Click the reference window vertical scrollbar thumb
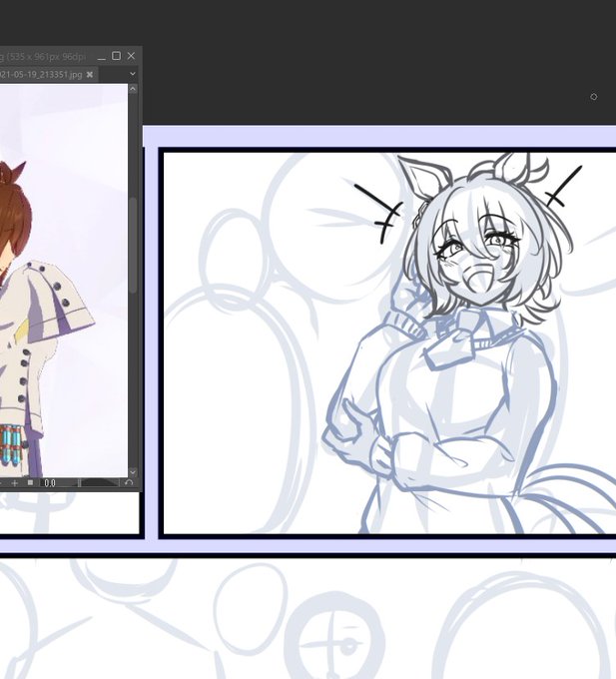Screen dimensions: 616x679 click(x=133, y=245)
